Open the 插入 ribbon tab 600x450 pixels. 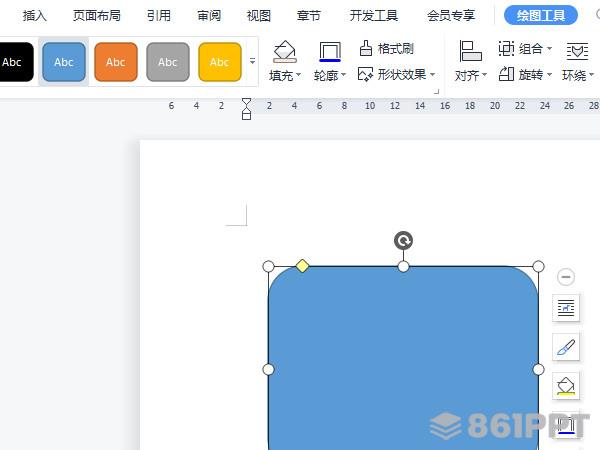[x=34, y=16]
